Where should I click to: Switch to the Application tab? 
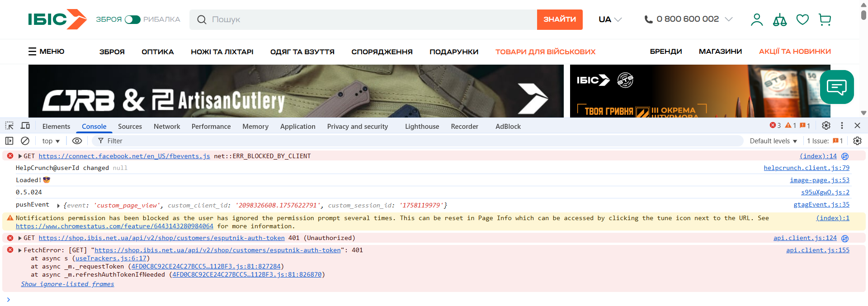298,127
